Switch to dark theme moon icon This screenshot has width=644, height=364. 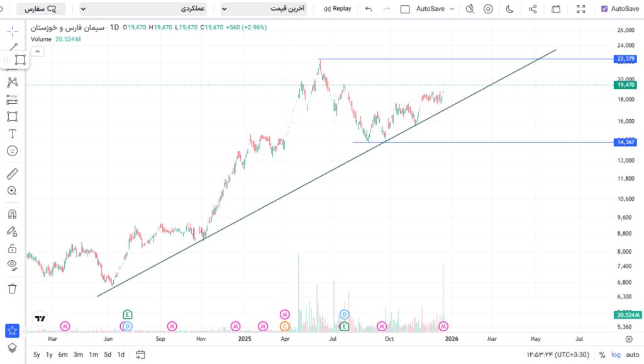tap(509, 9)
